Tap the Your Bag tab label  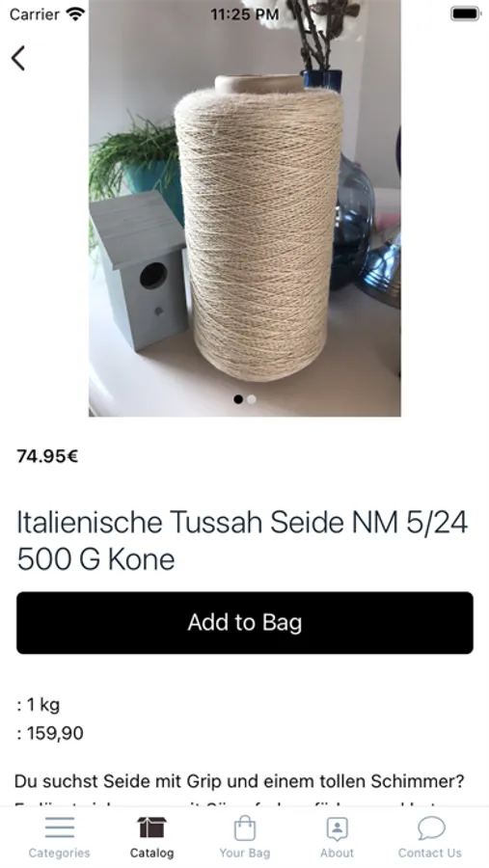[245, 854]
